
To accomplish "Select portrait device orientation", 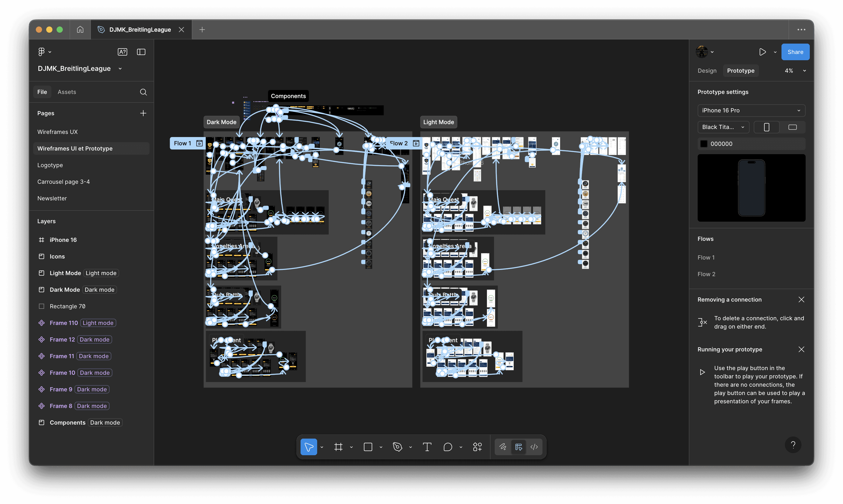I will click(x=767, y=127).
